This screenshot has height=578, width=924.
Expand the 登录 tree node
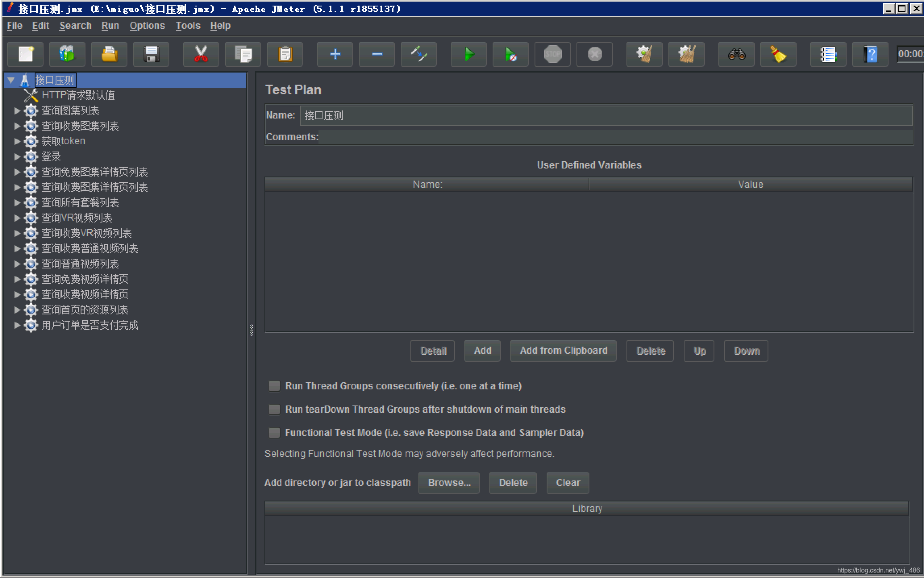[17, 156]
